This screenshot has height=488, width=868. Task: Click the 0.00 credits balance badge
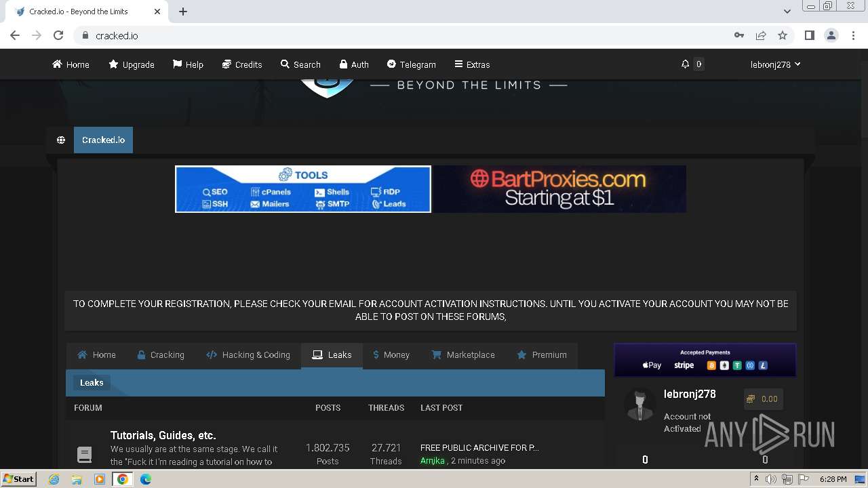[763, 399]
